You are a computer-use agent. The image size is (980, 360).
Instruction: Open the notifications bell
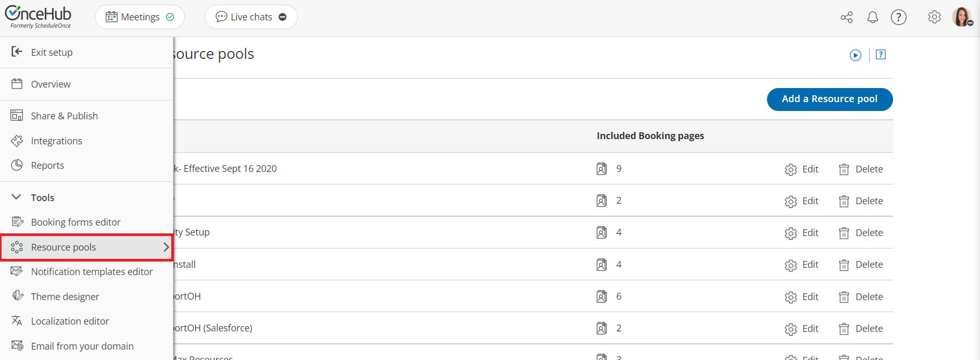pyautogui.click(x=873, y=17)
